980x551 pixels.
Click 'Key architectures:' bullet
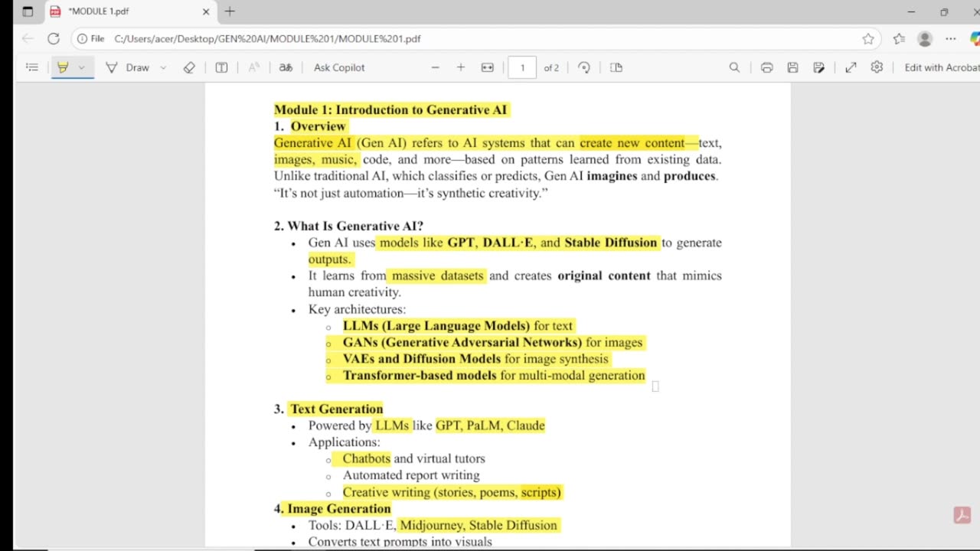tap(357, 309)
